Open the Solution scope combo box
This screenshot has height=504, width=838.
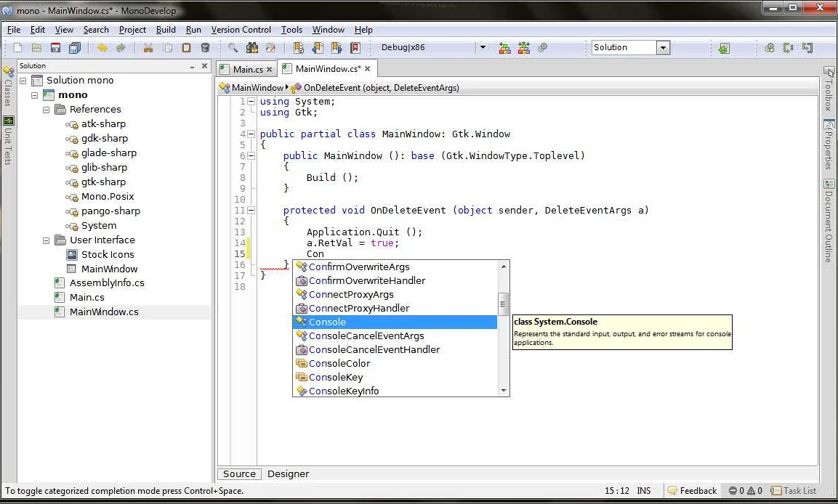pyautogui.click(x=663, y=46)
